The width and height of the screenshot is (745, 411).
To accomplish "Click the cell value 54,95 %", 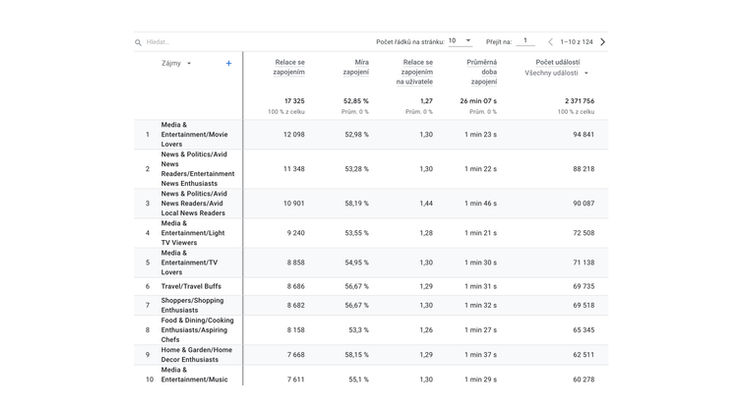I will pos(357,262).
